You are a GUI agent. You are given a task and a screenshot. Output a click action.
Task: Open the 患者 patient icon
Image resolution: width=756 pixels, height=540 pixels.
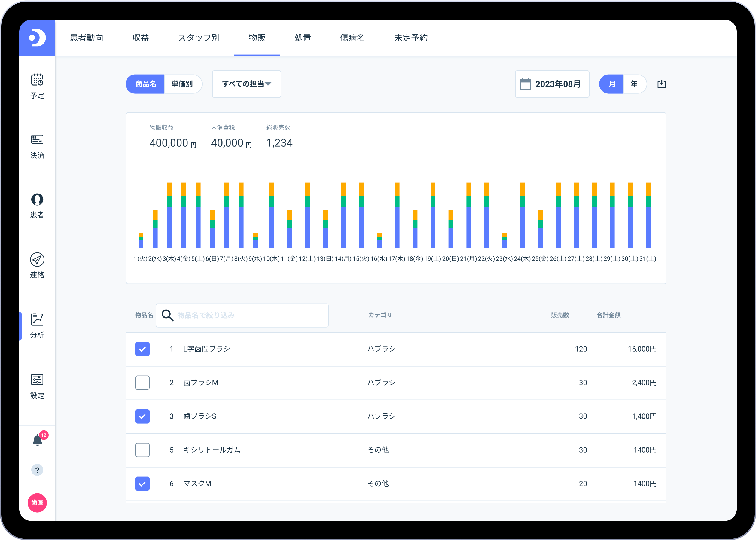pos(37,200)
